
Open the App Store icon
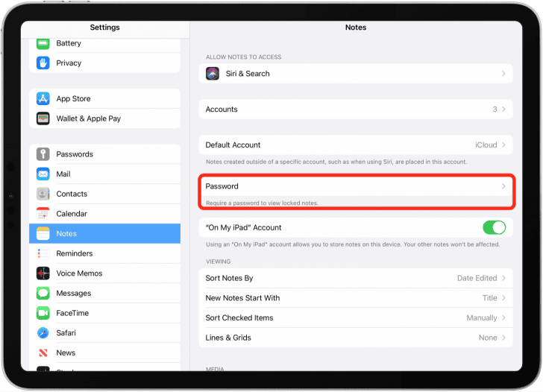pyautogui.click(x=43, y=99)
